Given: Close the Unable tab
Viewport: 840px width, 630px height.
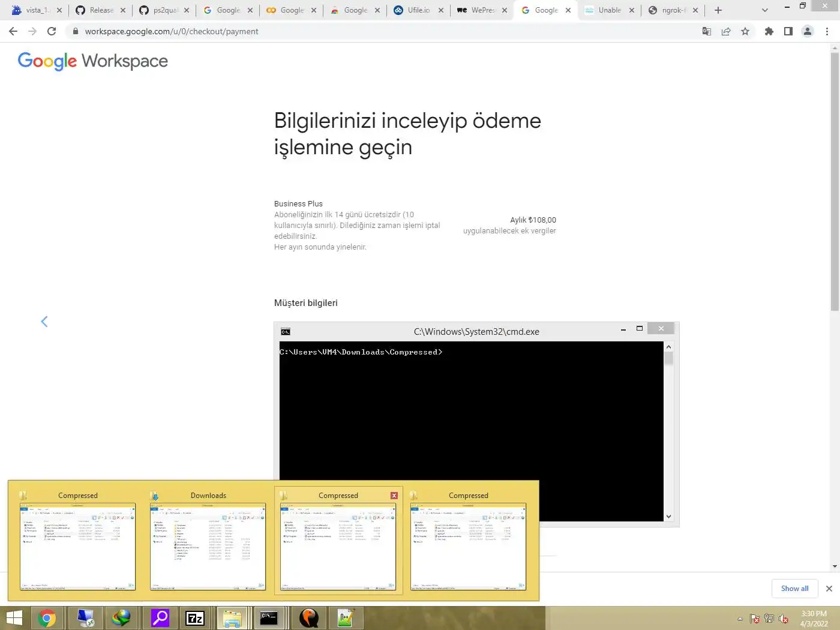Looking at the screenshot, I should pos(631,10).
